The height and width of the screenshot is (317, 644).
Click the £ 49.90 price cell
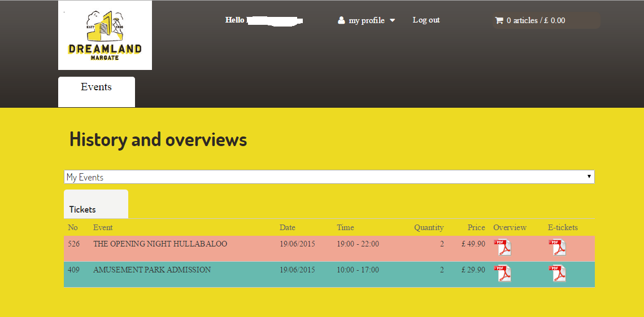(473, 244)
